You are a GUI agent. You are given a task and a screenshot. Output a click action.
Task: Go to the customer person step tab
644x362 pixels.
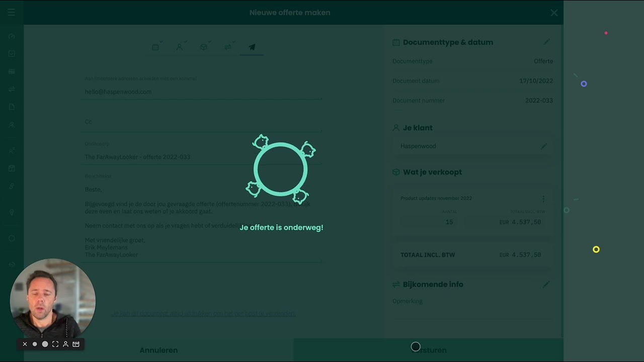pyautogui.click(x=180, y=47)
